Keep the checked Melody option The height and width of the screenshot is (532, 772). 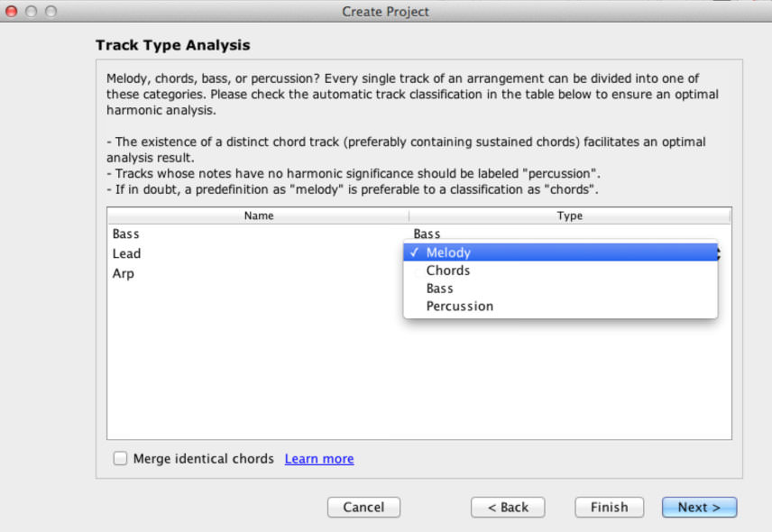560,252
